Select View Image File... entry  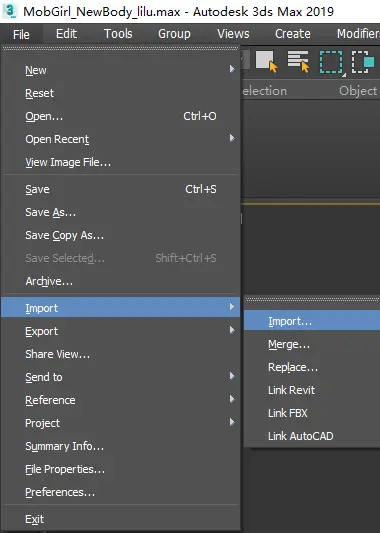(121, 162)
